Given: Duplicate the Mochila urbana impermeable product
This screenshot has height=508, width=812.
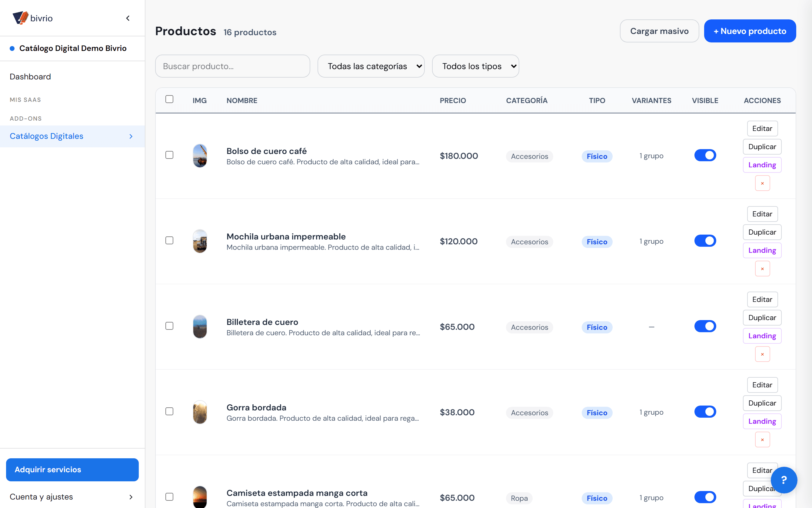Looking at the screenshot, I should pos(762,232).
